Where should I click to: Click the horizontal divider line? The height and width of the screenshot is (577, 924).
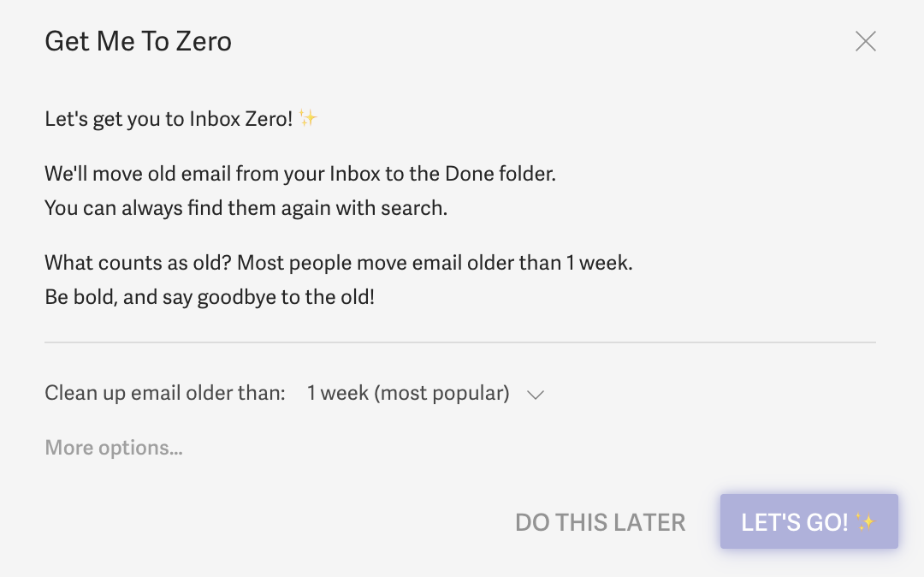[x=460, y=342]
